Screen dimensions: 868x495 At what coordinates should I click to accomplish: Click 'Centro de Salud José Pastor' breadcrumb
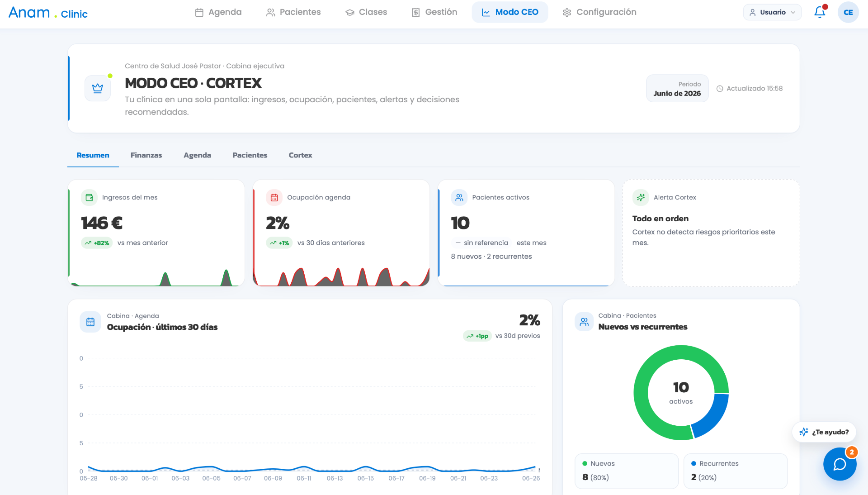(173, 66)
